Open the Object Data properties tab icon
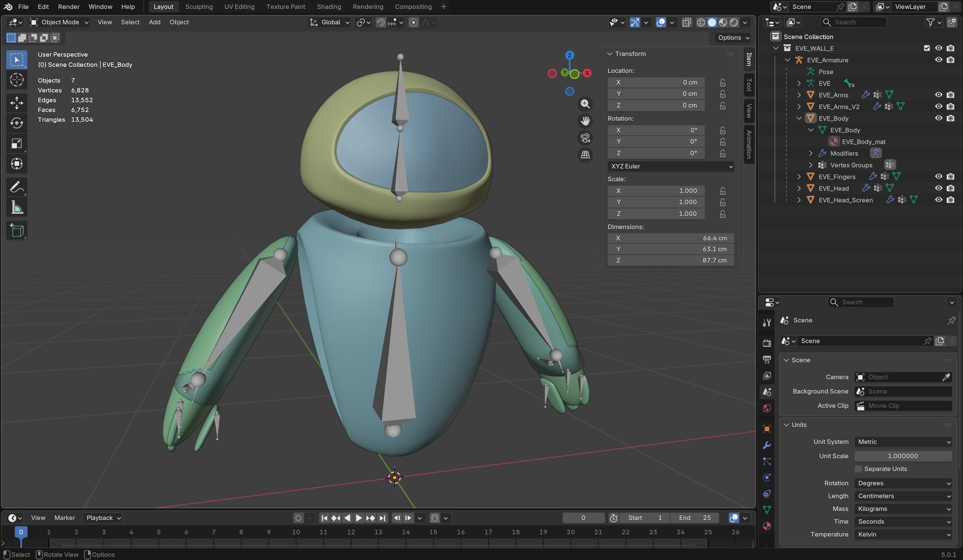The height and width of the screenshot is (560, 963). [x=767, y=510]
